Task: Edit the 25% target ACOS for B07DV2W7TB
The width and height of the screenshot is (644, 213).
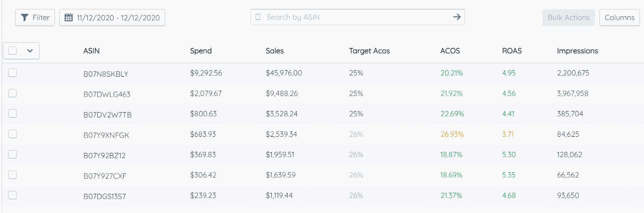Action: 356,114
